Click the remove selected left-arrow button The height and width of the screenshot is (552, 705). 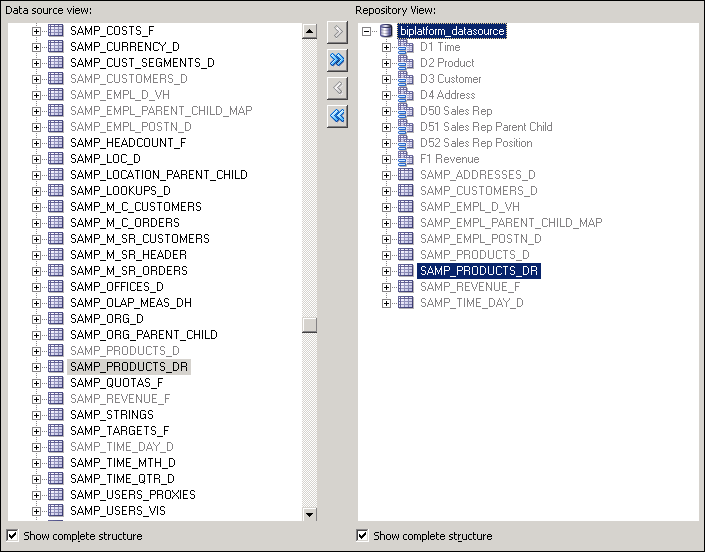click(x=337, y=88)
